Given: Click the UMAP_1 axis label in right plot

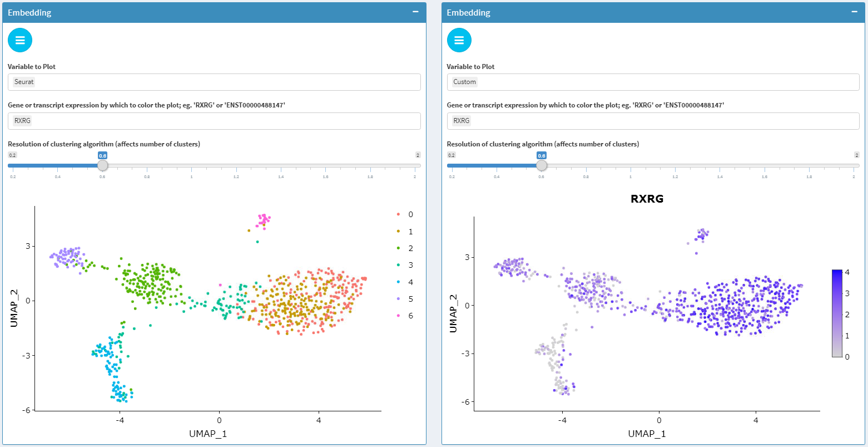Looking at the screenshot, I should 647,434.
